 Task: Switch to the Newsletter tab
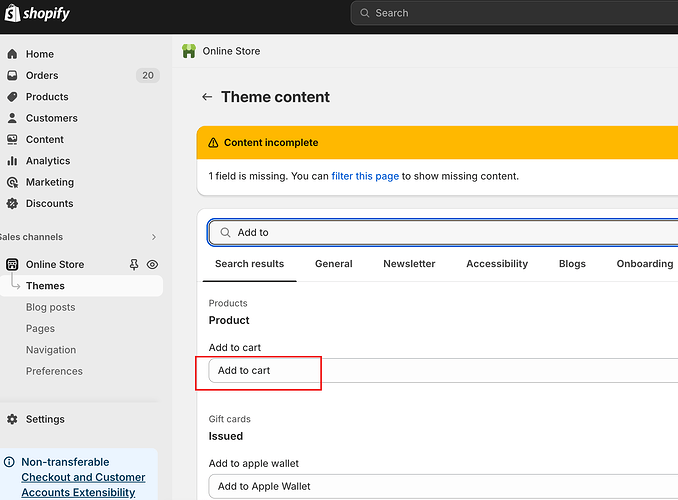coord(409,264)
